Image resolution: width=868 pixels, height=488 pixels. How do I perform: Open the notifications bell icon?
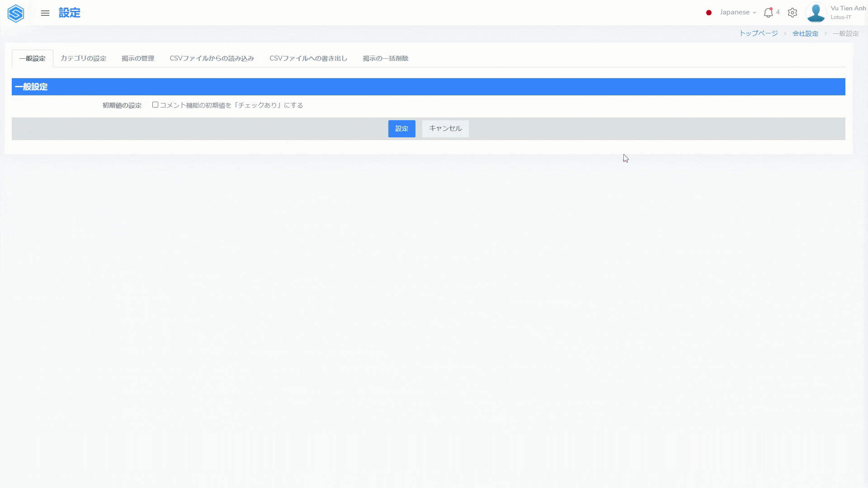pos(768,13)
